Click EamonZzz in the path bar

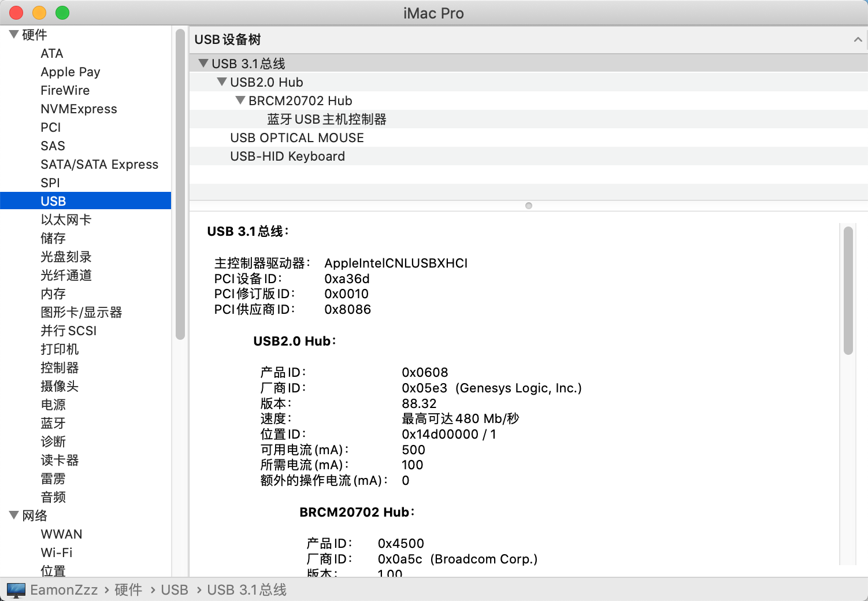[x=64, y=590]
